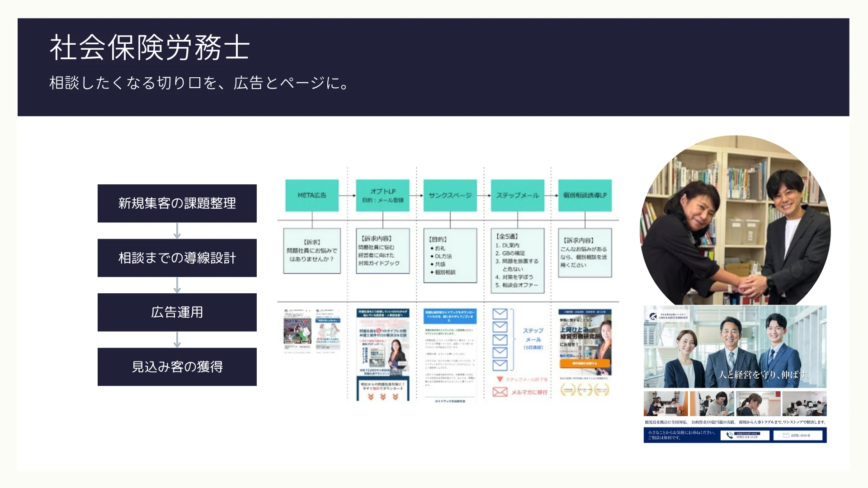Screen dimensions: 868x488
Task: Open the thanks page mockup with blue header
Action: click(x=450, y=356)
